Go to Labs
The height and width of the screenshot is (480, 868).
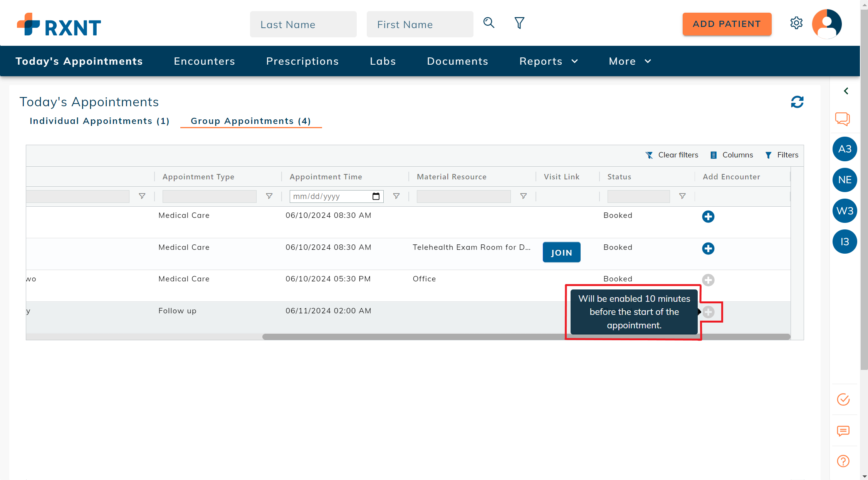point(383,61)
